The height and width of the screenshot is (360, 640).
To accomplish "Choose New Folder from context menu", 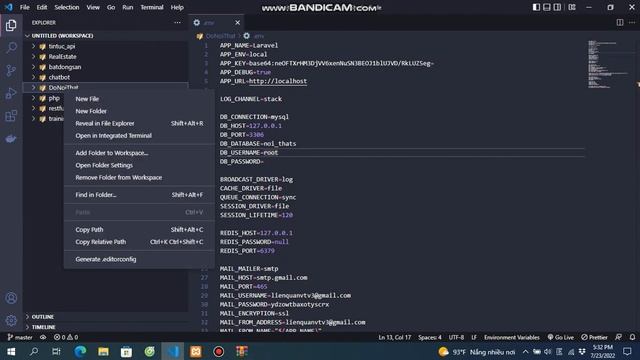I will pos(139,111).
